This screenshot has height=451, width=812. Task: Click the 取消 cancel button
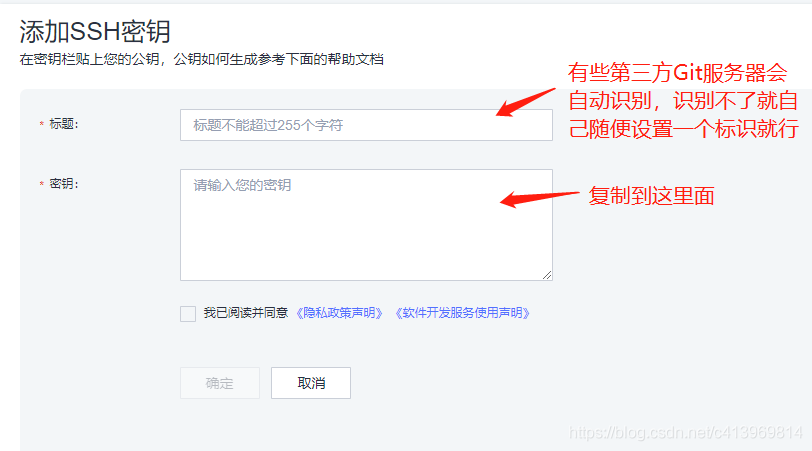[x=311, y=383]
